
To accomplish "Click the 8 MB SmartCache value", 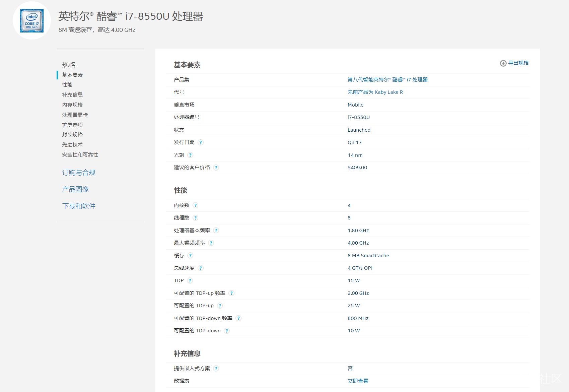I will [x=368, y=256].
